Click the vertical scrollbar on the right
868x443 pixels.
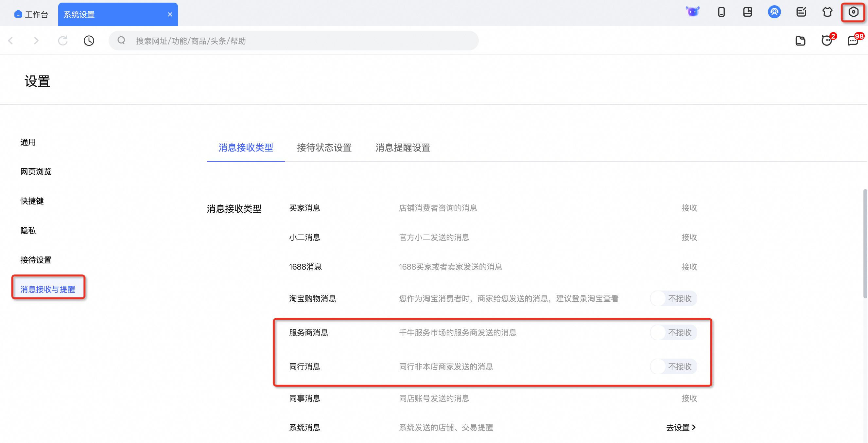[865, 244]
